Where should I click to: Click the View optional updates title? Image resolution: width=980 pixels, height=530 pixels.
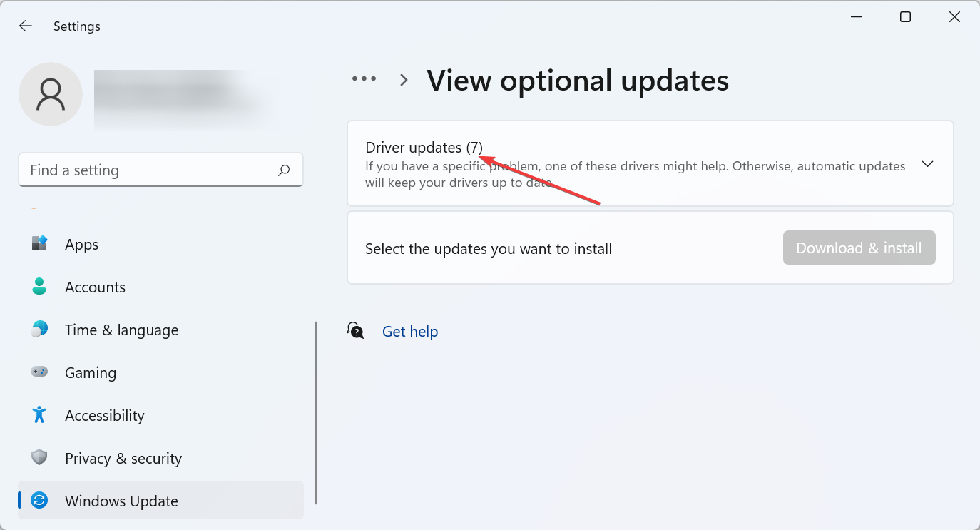(x=578, y=81)
